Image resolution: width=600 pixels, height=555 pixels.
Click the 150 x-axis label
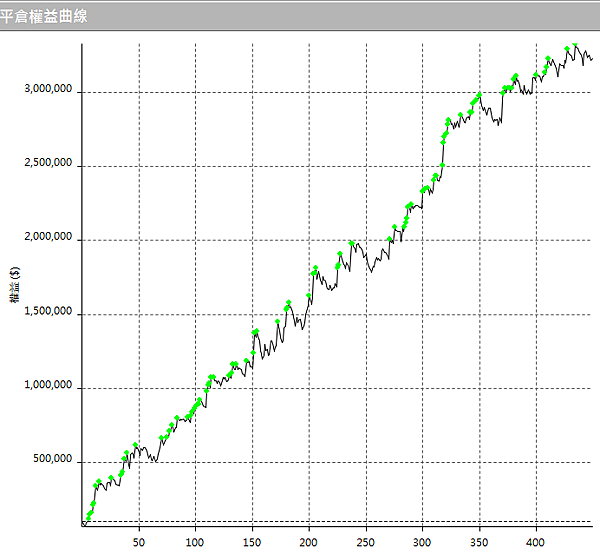(252, 542)
